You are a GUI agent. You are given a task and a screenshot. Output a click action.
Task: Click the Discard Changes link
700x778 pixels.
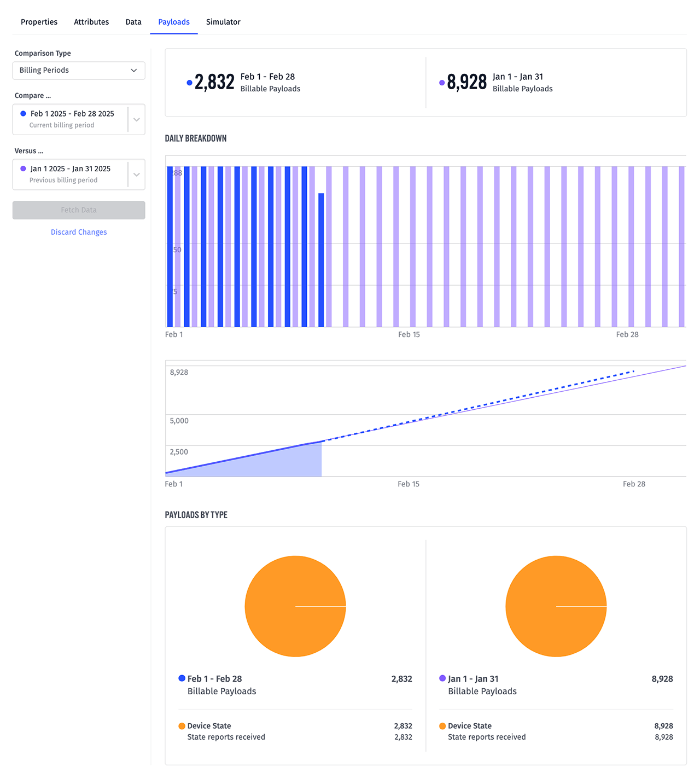pyautogui.click(x=79, y=232)
